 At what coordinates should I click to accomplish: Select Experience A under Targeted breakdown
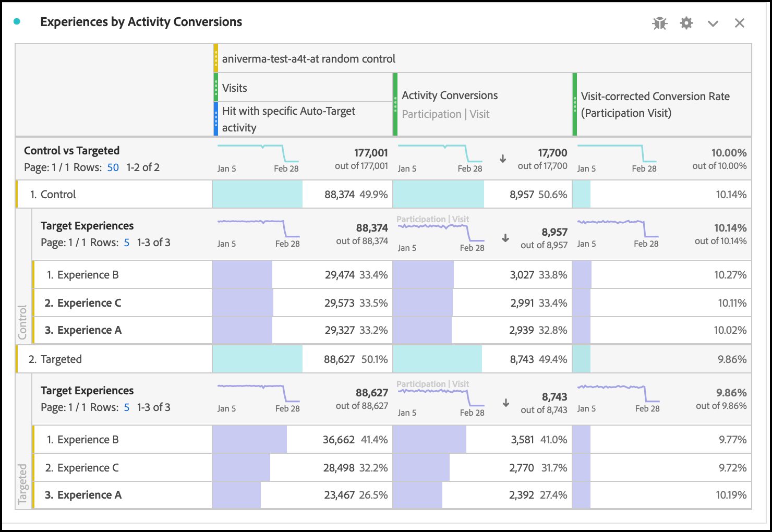click(x=89, y=495)
